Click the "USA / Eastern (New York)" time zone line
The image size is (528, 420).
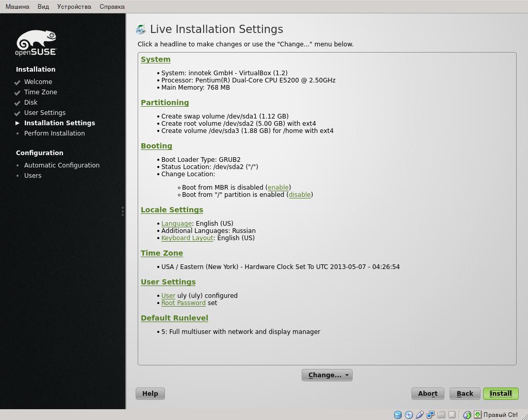point(280,267)
